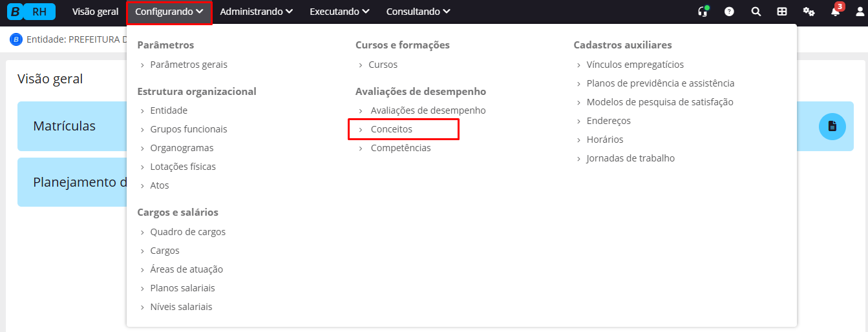Click the BRH logo

30,12
